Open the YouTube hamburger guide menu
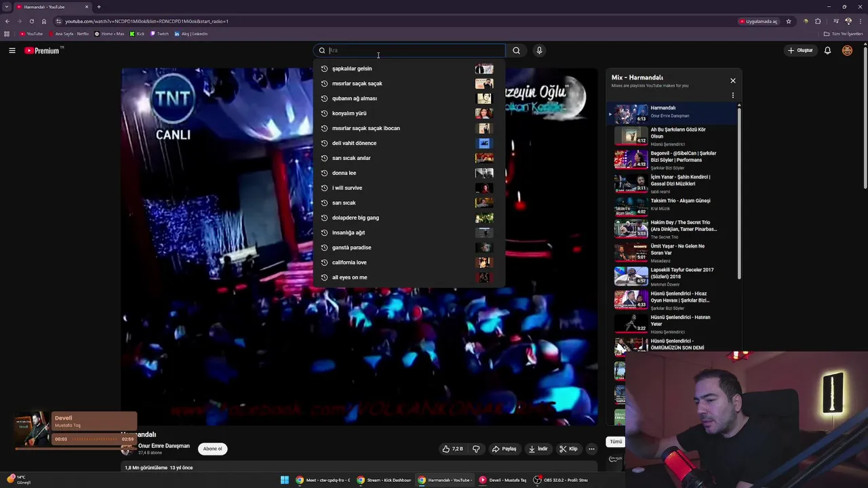Screen dimensions: 868x488 (12, 50)
